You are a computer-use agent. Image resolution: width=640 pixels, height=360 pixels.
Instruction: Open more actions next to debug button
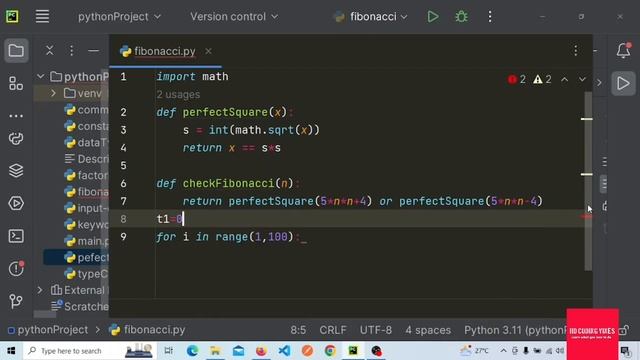click(490, 17)
